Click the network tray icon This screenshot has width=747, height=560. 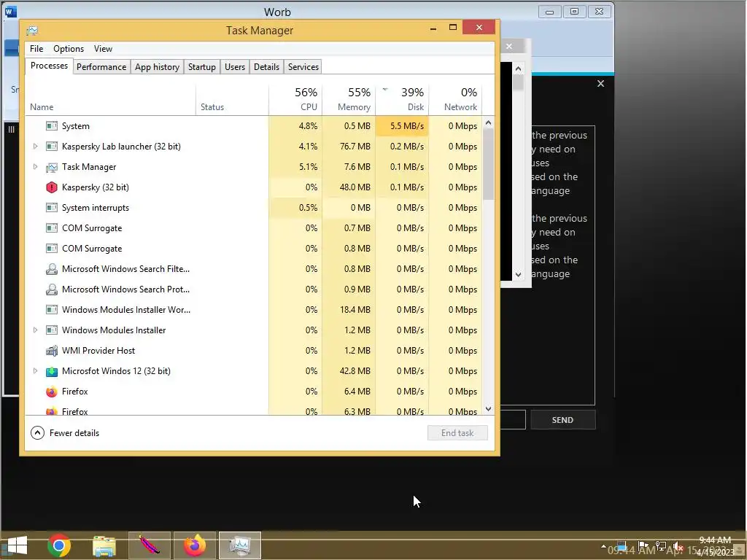(661, 547)
